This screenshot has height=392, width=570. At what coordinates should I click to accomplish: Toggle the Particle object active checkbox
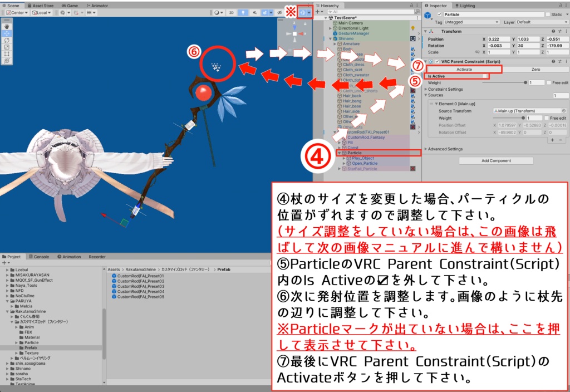coord(440,14)
